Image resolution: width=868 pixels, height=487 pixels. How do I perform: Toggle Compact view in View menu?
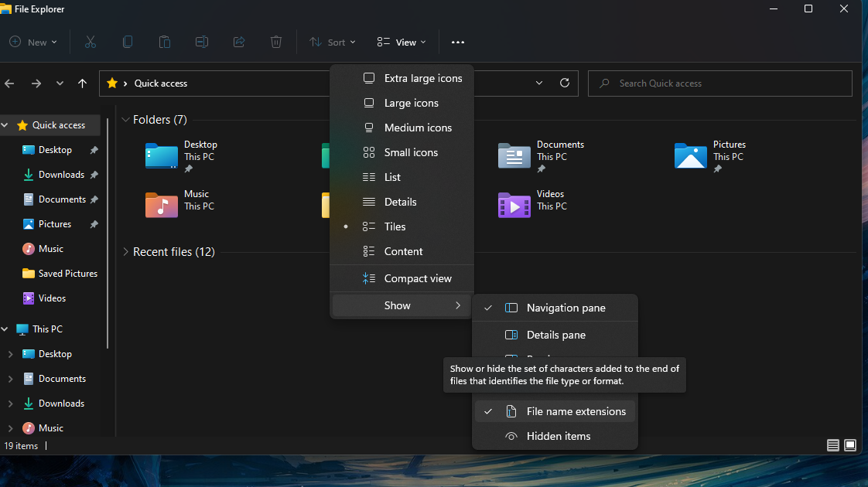pyautogui.click(x=402, y=278)
